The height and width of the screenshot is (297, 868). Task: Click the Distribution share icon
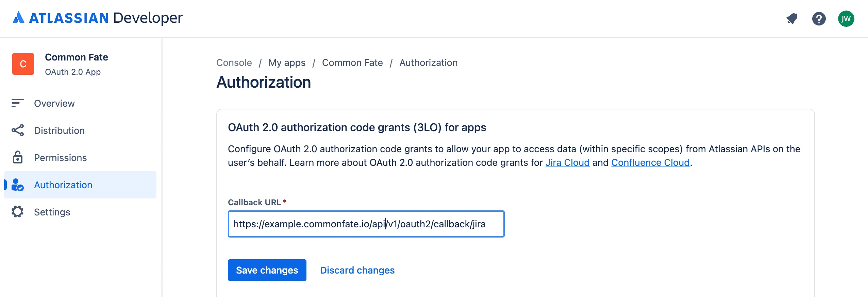18,130
